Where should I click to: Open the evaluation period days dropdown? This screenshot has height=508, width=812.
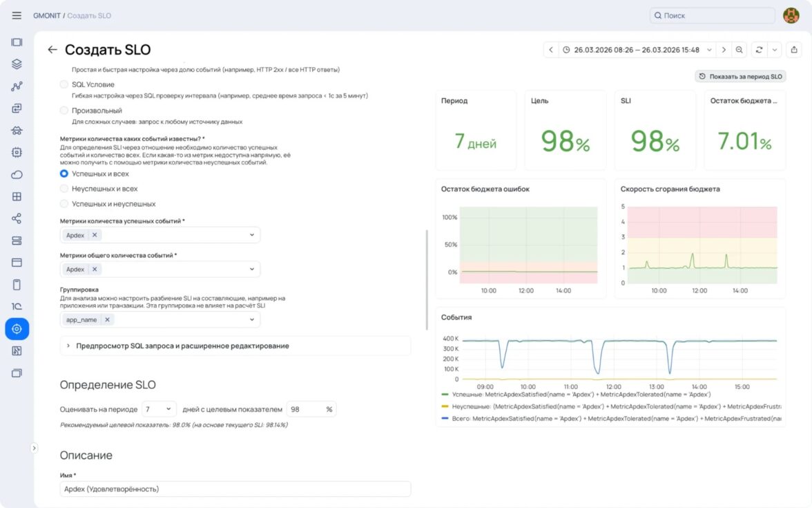click(158, 409)
